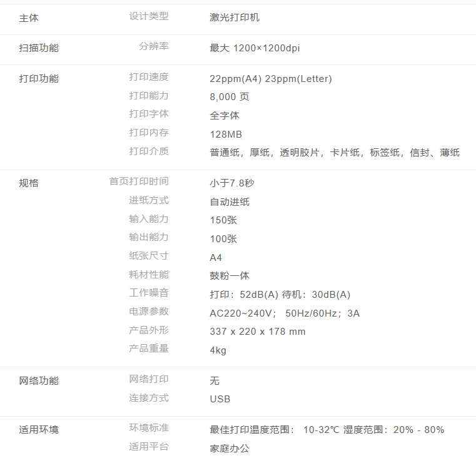Click the 首页打印时间 label
The height and width of the screenshot is (458, 476).
[x=139, y=181]
